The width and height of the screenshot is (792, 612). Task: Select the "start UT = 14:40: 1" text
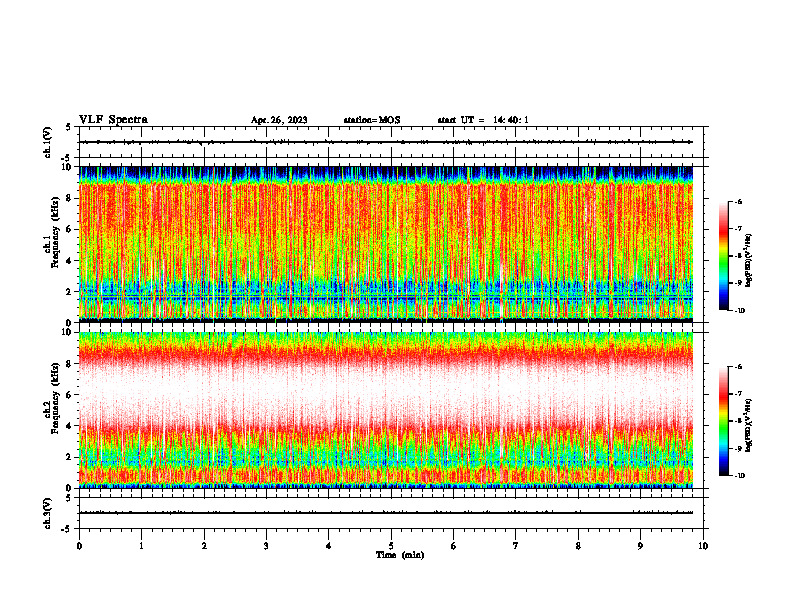(483, 120)
